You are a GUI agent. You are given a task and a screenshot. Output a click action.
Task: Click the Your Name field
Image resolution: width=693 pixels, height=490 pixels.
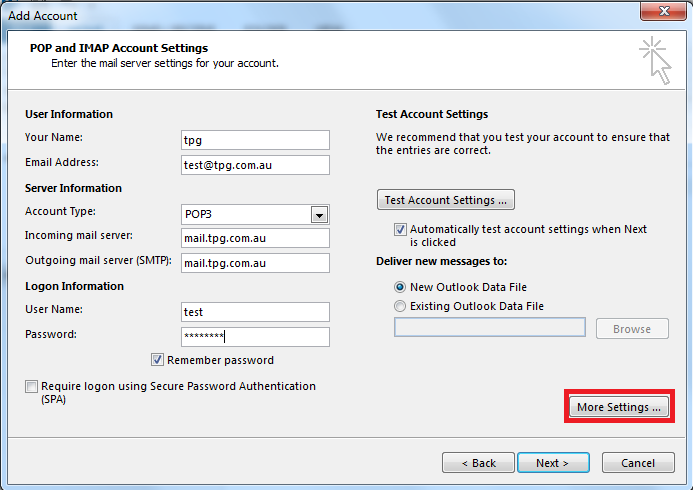255,140
